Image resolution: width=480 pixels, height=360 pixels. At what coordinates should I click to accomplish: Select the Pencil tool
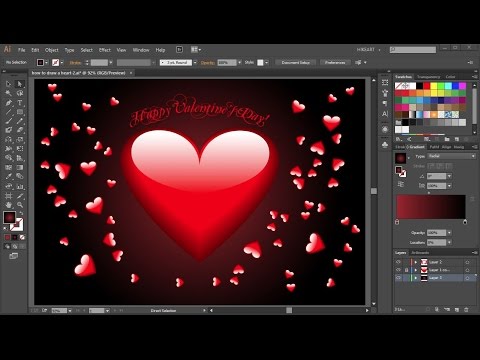pyautogui.click(x=20, y=121)
